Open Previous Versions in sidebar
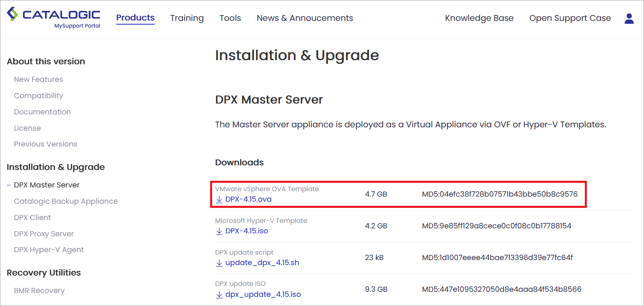 click(x=45, y=144)
